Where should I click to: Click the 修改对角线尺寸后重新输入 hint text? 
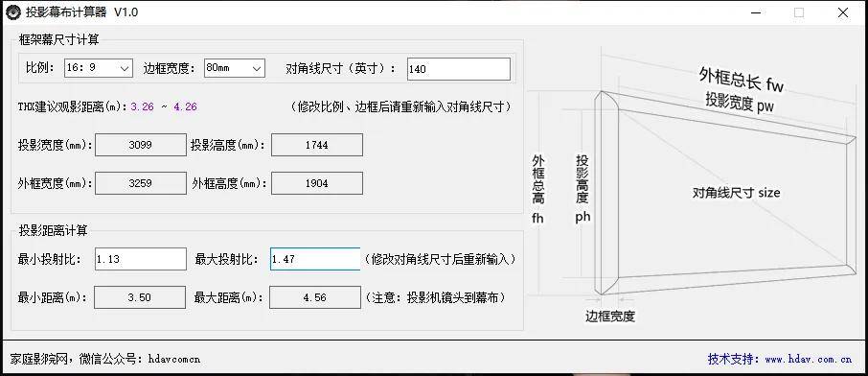click(440, 259)
